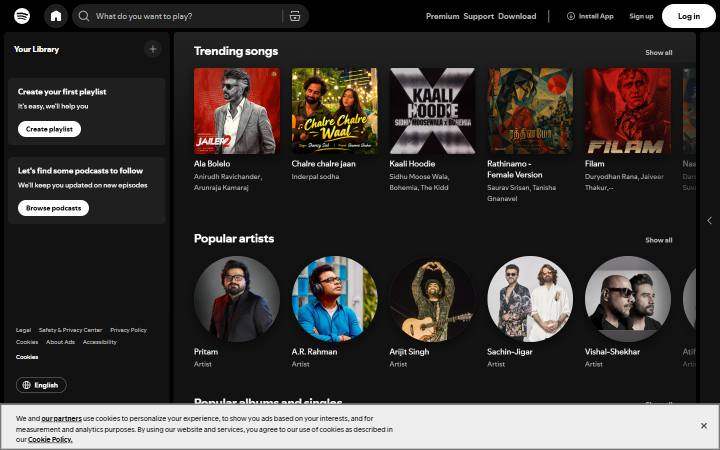
Task: Show all Popular artists
Action: pos(658,240)
